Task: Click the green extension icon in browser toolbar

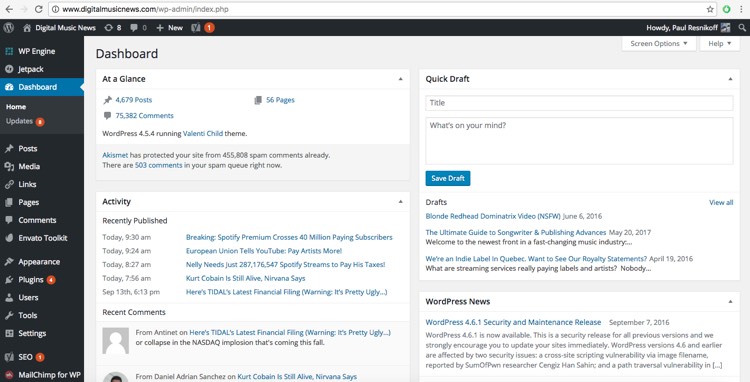Action: point(727,9)
